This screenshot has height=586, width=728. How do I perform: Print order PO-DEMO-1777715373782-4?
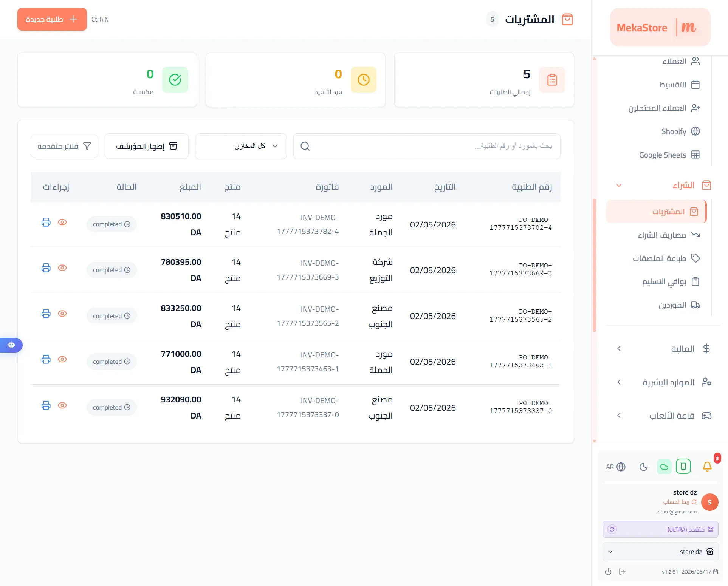pyautogui.click(x=46, y=222)
